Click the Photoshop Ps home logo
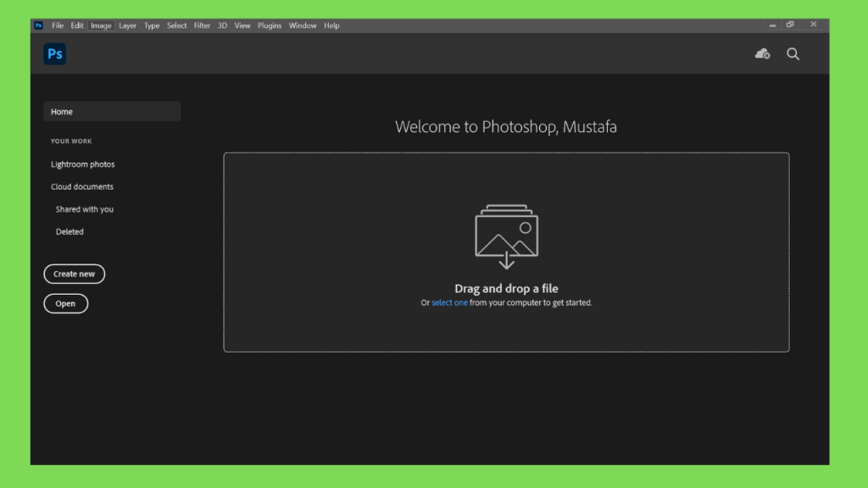Viewport: 868px width, 488px height. tap(55, 54)
